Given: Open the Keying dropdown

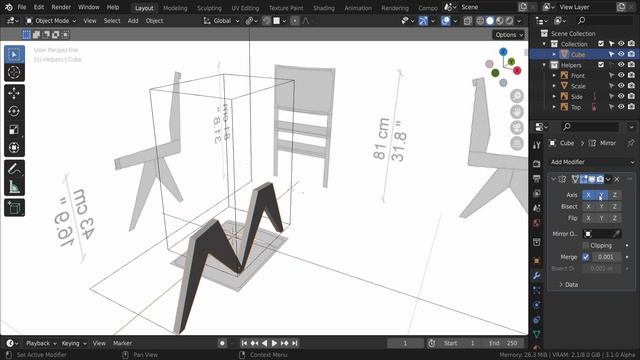Looking at the screenshot, I should coord(74,343).
